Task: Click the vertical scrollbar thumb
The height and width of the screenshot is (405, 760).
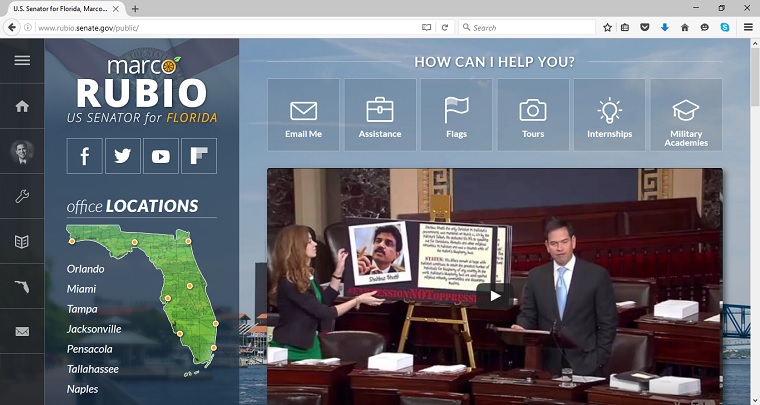Action: point(755,77)
